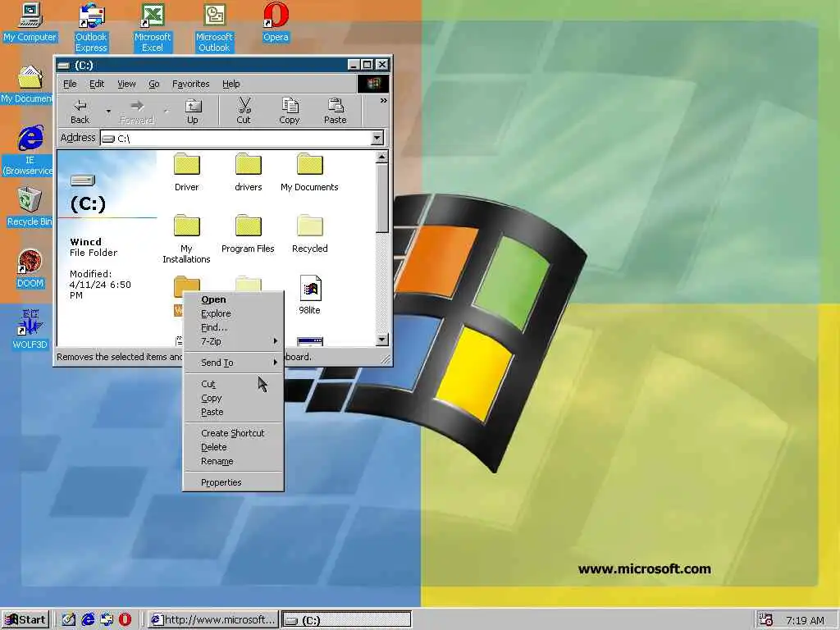Image resolution: width=840 pixels, height=630 pixels.
Task: Click the vertical scrollbar thumb
Action: click(x=382, y=199)
